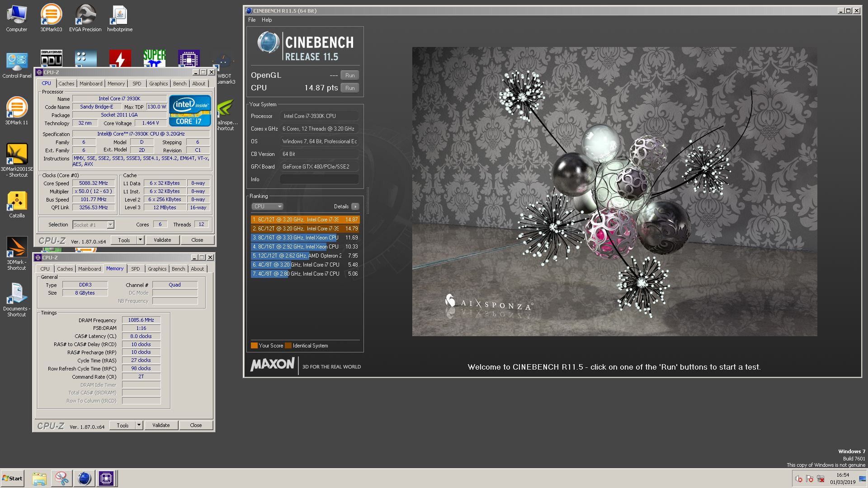The height and width of the screenshot is (488, 868).
Task: Run the OpenGL test in Cinebench
Action: (x=350, y=75)
